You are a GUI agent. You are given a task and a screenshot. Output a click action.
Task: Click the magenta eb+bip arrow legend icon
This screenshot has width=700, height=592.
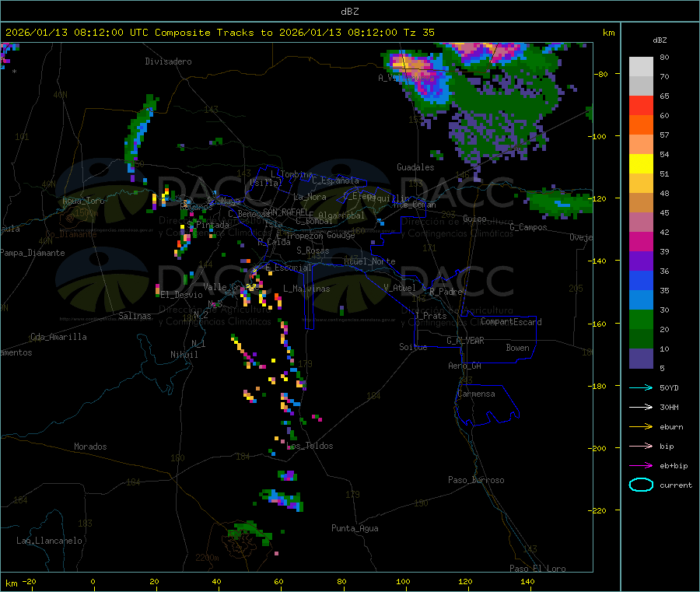point(641,466)
